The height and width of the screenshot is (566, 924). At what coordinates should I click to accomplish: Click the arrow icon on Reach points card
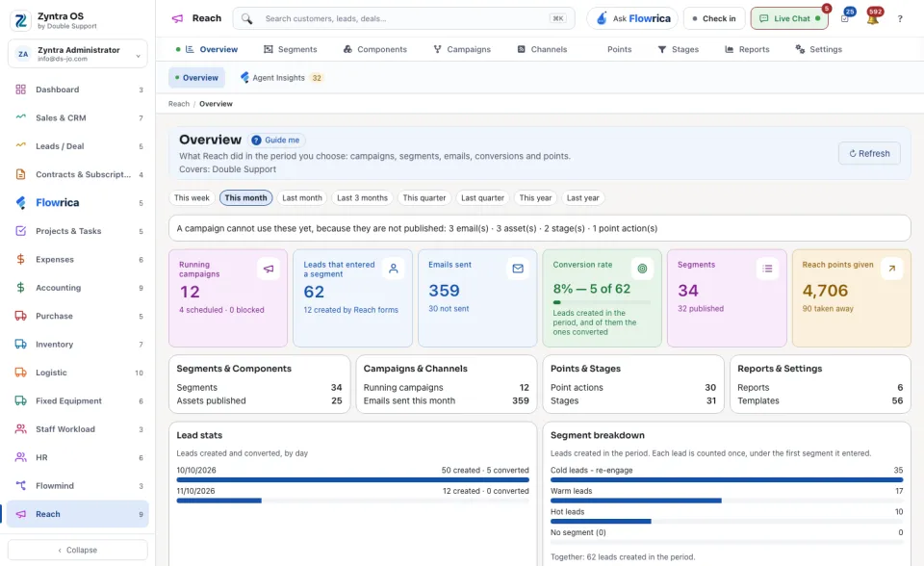[x=891, y=269]
